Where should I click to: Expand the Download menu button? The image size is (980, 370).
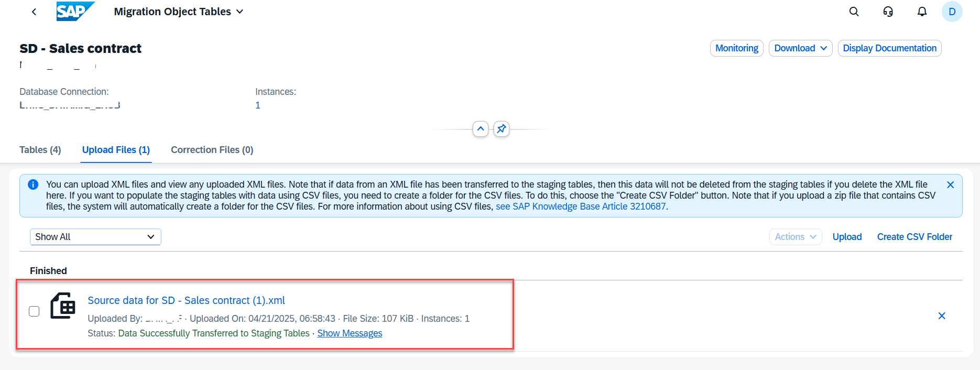pyautogui.click(x=801, y=48)
